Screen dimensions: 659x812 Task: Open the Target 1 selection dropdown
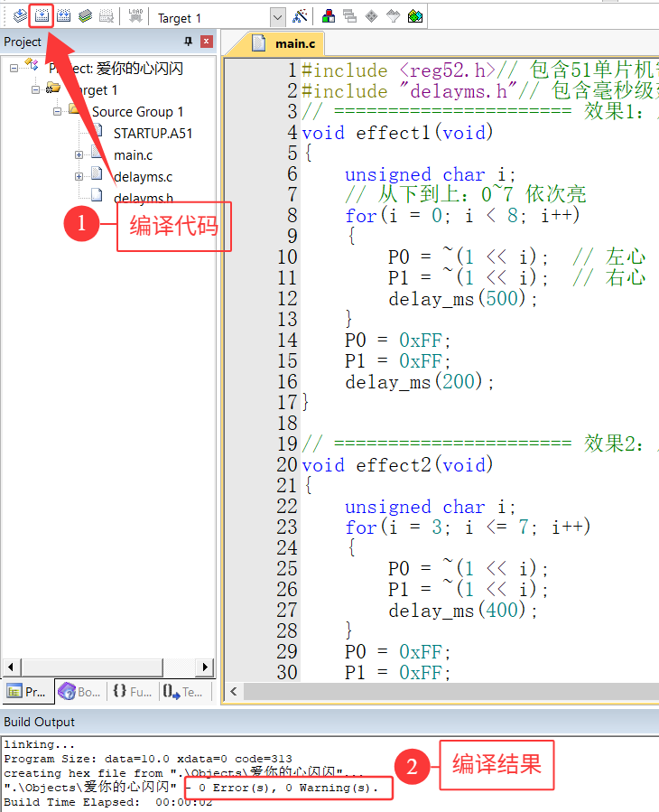pyautogui.click(x=277, y=17)
